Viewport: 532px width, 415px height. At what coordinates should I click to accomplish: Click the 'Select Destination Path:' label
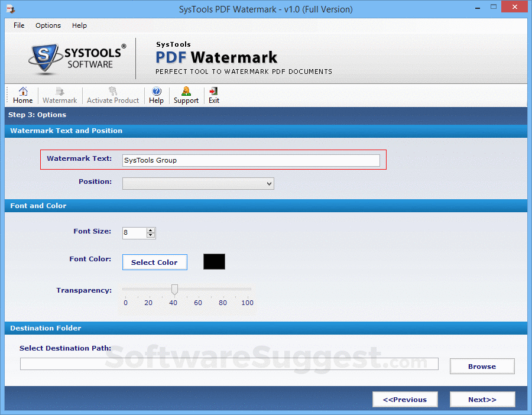point(65,348)
